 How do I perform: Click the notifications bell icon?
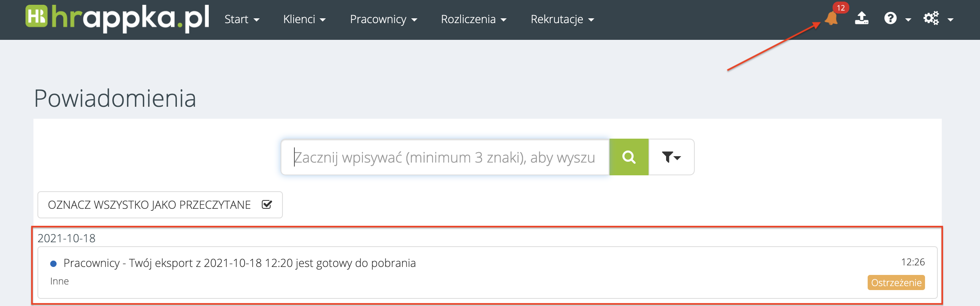coord(831,19)
